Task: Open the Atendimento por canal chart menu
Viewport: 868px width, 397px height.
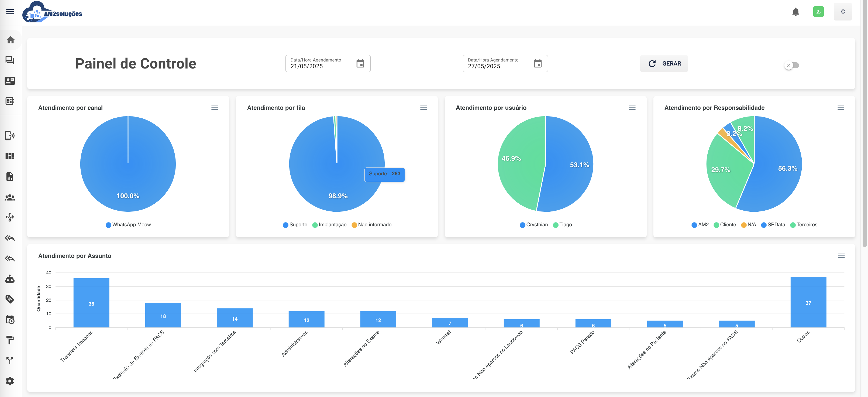Action: pyautogui.click(x=215, y=108)
